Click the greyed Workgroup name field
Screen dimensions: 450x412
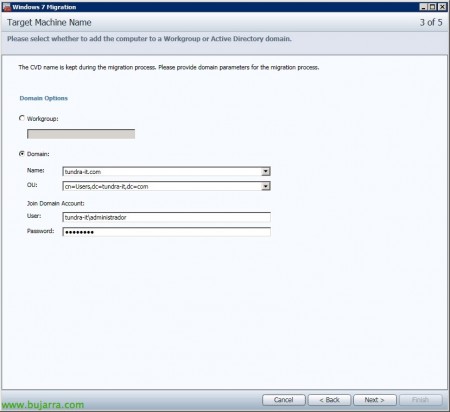pyautogui.click(x=81, y=134)
